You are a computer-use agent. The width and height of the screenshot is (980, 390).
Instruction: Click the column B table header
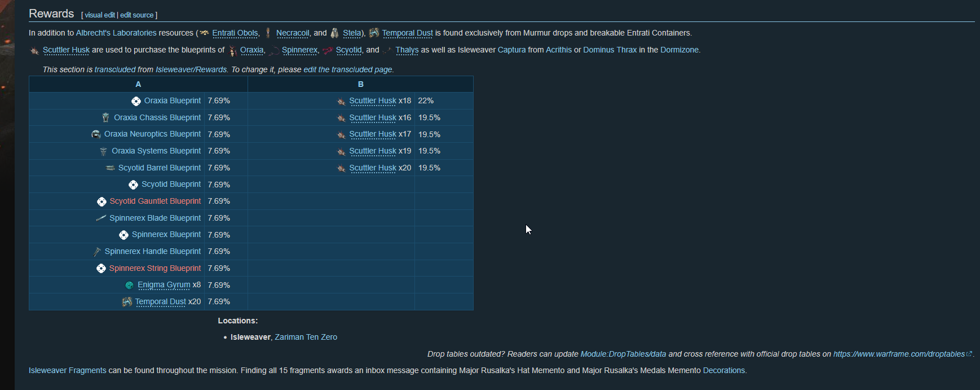(x=360, y=84)
